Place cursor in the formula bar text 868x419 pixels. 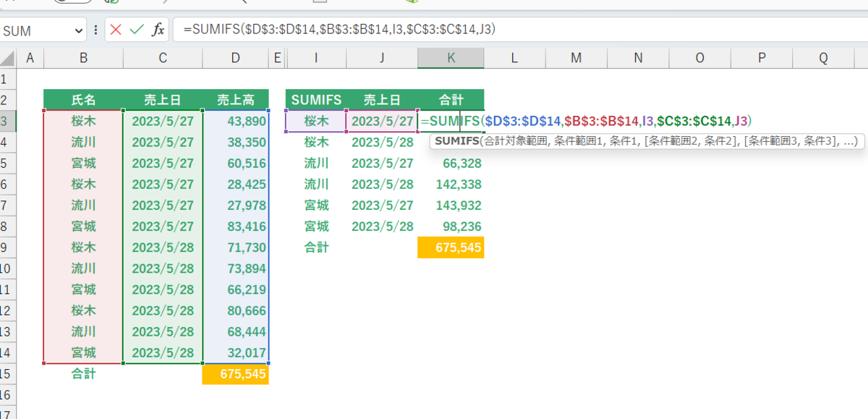tap(339, 30)
